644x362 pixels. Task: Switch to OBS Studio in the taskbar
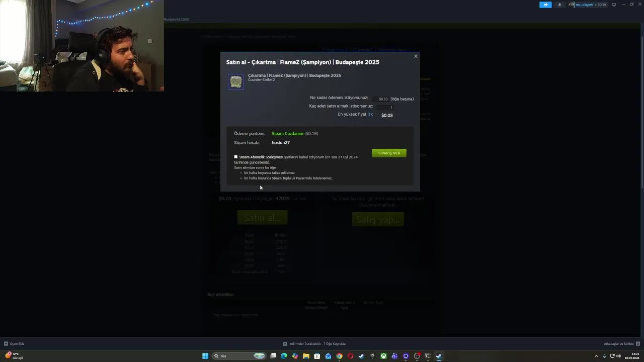(x=417, y=356)
